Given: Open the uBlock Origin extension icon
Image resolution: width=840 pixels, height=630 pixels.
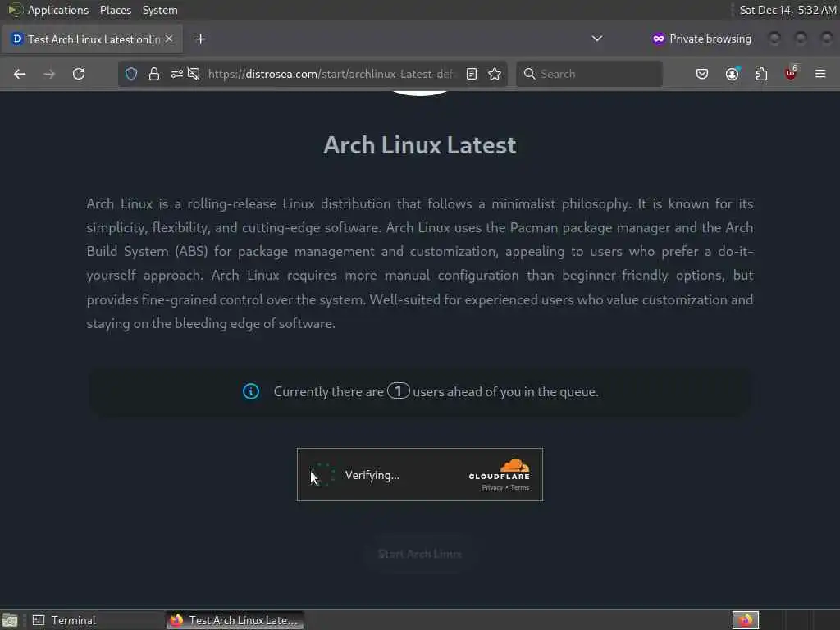Looking at the screenshot, I should point(791,74).
